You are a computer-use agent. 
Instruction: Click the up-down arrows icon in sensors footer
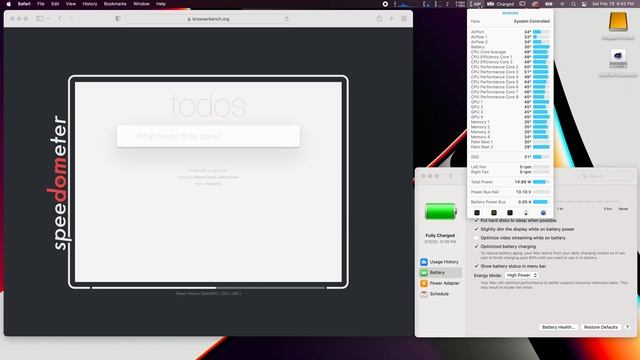click(x=526, y=213)
